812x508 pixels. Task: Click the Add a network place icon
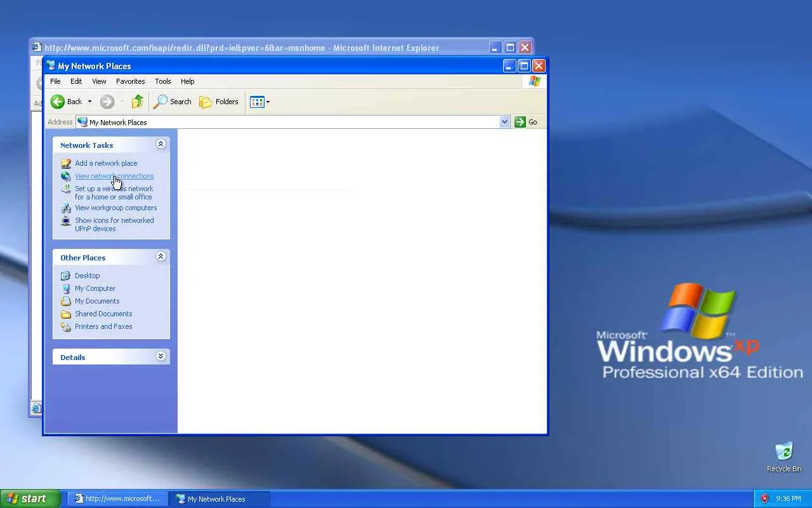(66, 163)
